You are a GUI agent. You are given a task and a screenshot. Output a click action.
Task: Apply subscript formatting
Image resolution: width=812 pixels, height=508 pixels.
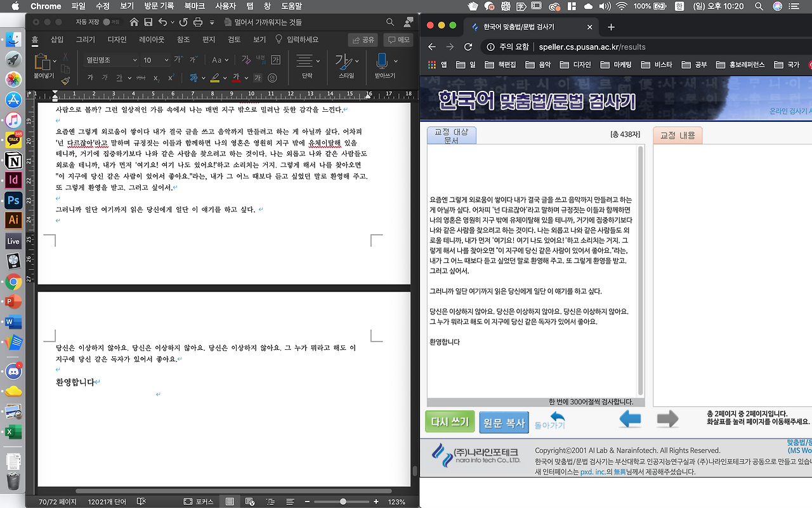[x=157, y=78]
